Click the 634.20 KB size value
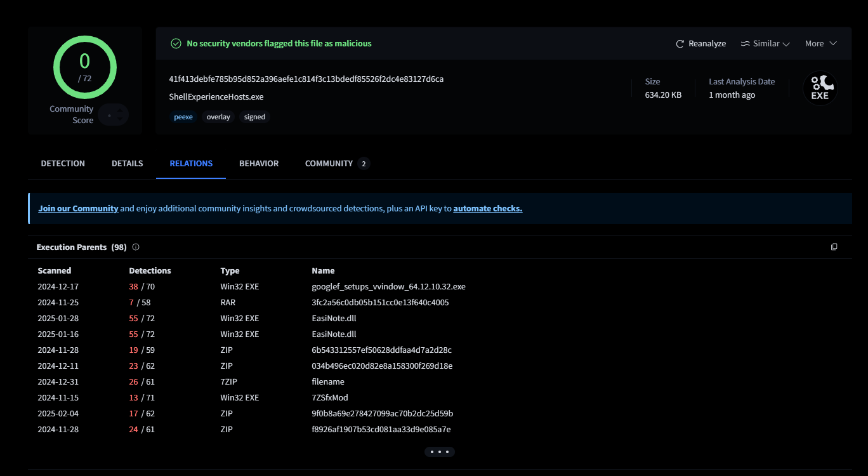 [x=663, y=95]
